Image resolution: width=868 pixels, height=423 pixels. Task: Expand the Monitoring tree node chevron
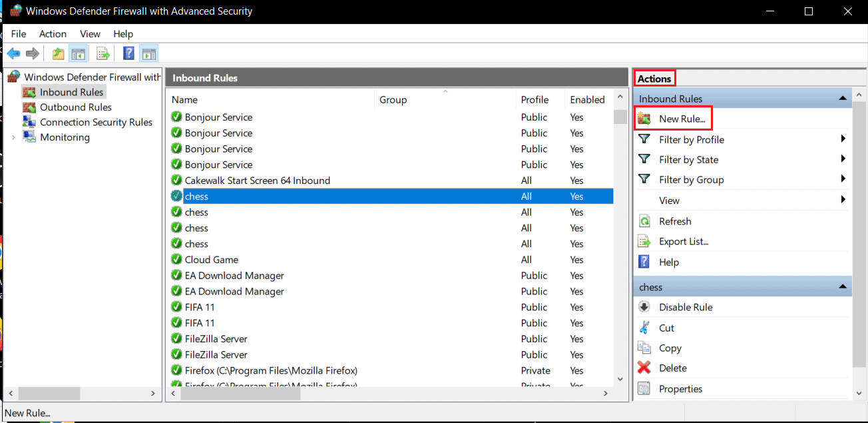tap(13, 137)
